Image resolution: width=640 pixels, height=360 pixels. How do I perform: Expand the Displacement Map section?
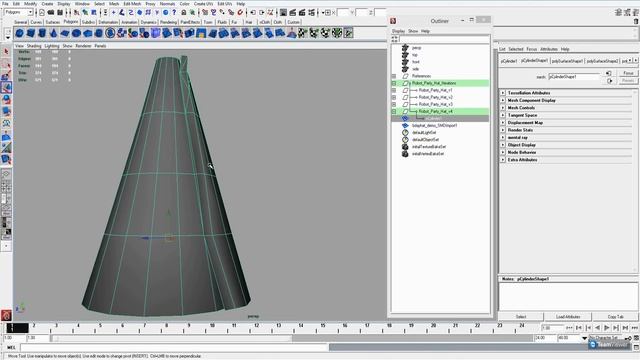coord(503,122)
